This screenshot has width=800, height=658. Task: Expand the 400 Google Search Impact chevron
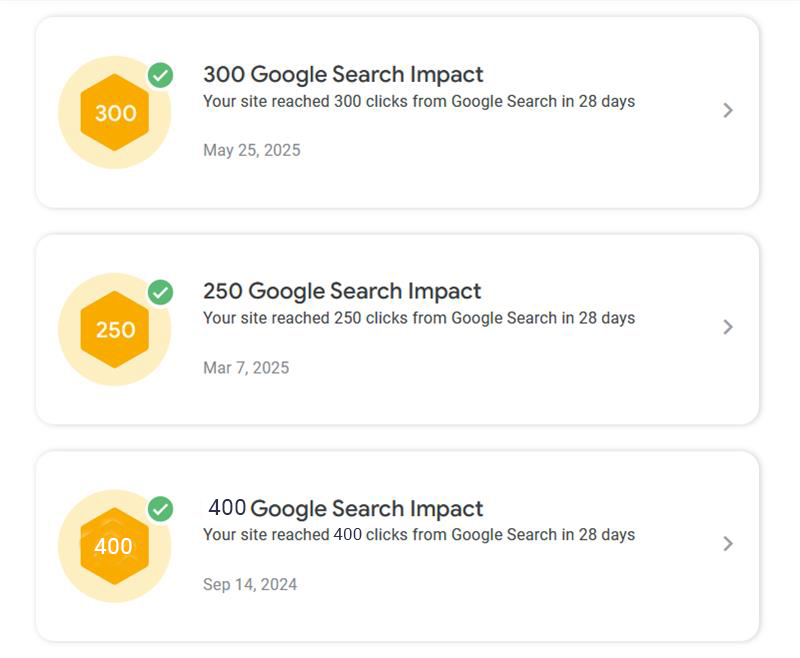(x=728, y=544)
